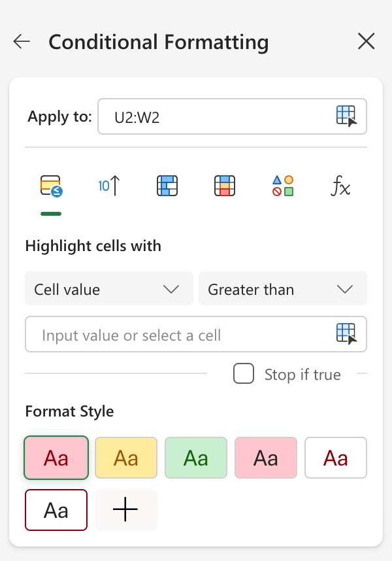The height and width of the screenshot is (561, 392).
Task: Choose the light red fill with dark red text style
Action: click(x=56, y=458)
